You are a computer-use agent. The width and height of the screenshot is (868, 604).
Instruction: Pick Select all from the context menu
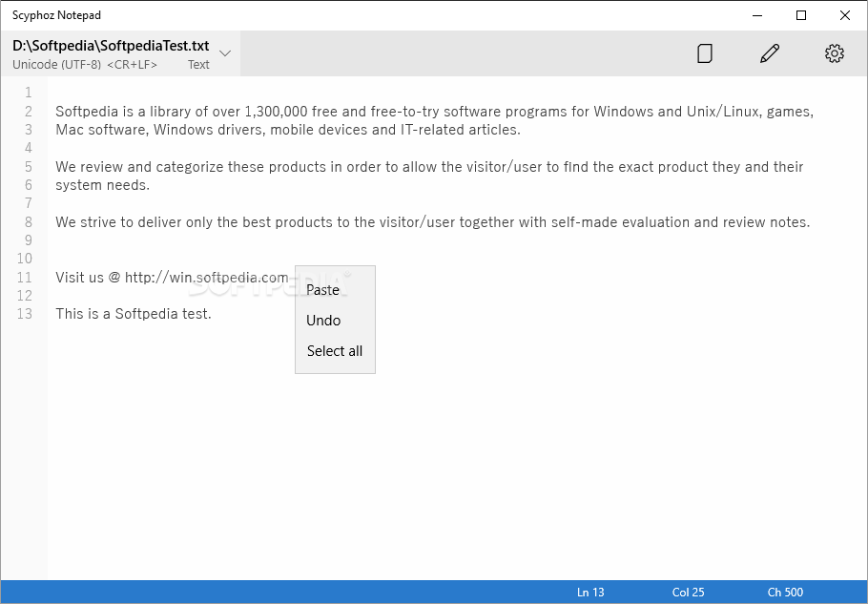(x=335, y=350)
